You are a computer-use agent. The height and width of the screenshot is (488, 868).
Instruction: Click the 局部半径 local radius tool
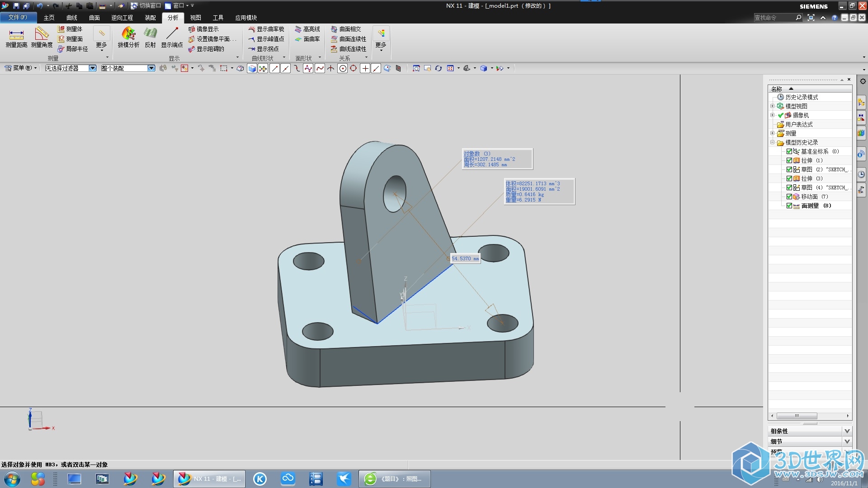coord(73,49)
